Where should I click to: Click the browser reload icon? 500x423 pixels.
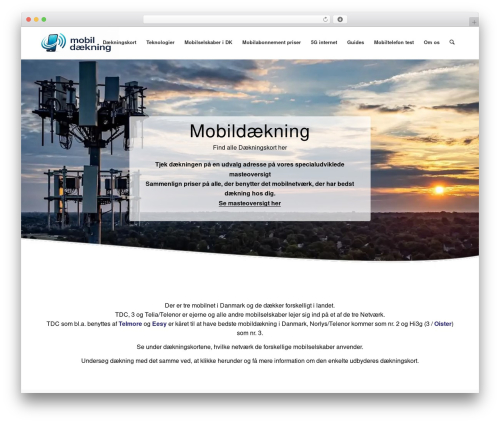click(x=325, y=20)
